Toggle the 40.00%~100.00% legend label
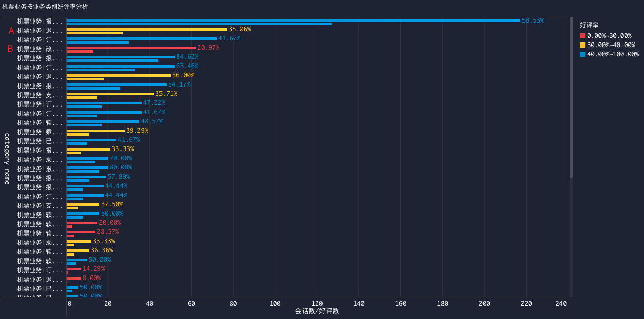This screenshot has height=319, width=644. [613, 54]
